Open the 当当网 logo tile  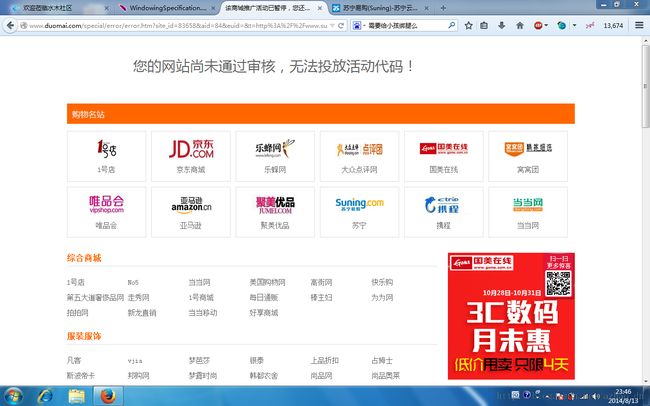coord(528,212)
